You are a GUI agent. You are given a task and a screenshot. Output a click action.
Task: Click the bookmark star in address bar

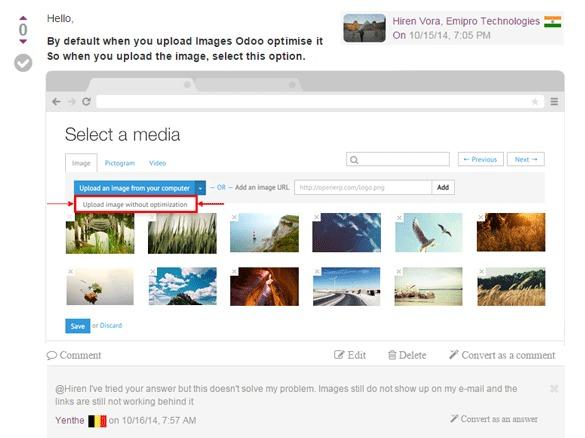click(535, 101)
